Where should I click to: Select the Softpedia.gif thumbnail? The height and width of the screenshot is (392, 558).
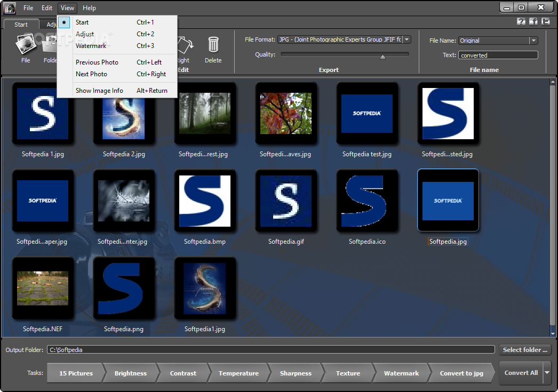pos(286,201)
